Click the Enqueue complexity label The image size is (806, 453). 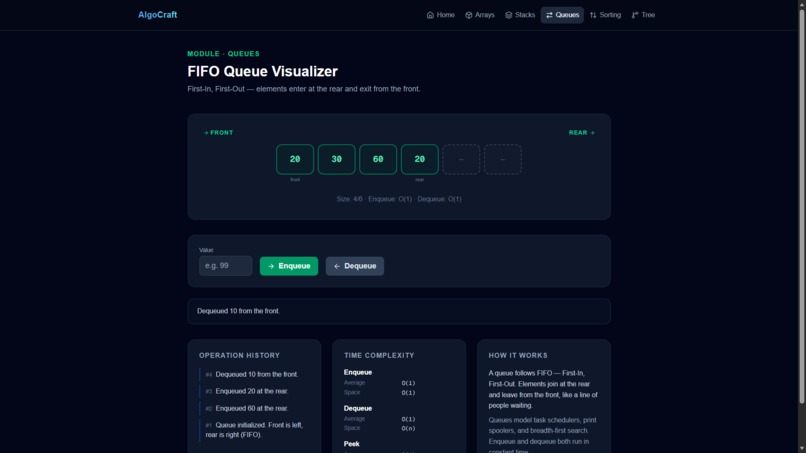(x=358, y=372)
